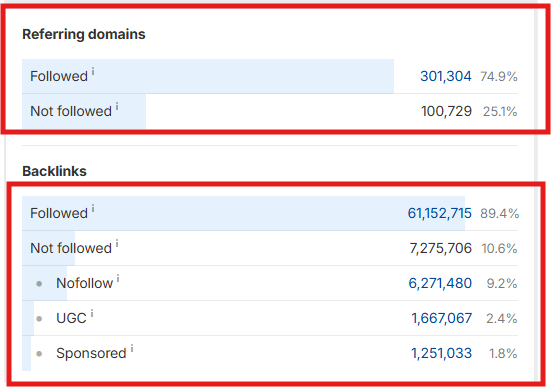552x388 pixels.
Task: Open the 61,152,715 followed backlinks link
Action: coord(439,213)
